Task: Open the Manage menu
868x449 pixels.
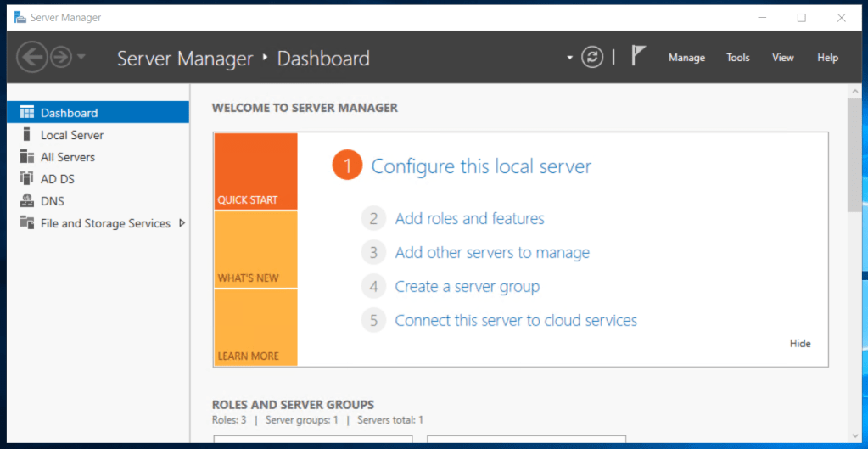Action: (x=686, y=58)
